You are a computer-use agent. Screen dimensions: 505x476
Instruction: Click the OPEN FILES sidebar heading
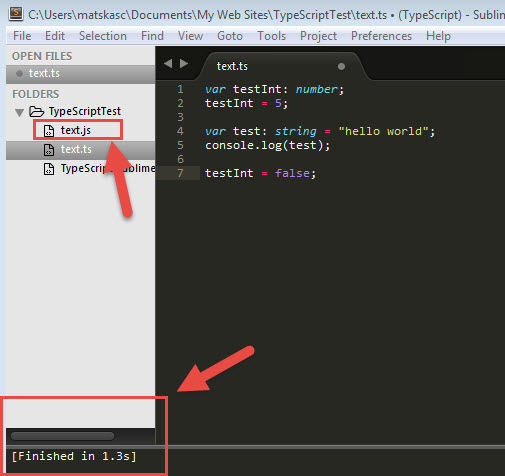[x=42, y=56]
